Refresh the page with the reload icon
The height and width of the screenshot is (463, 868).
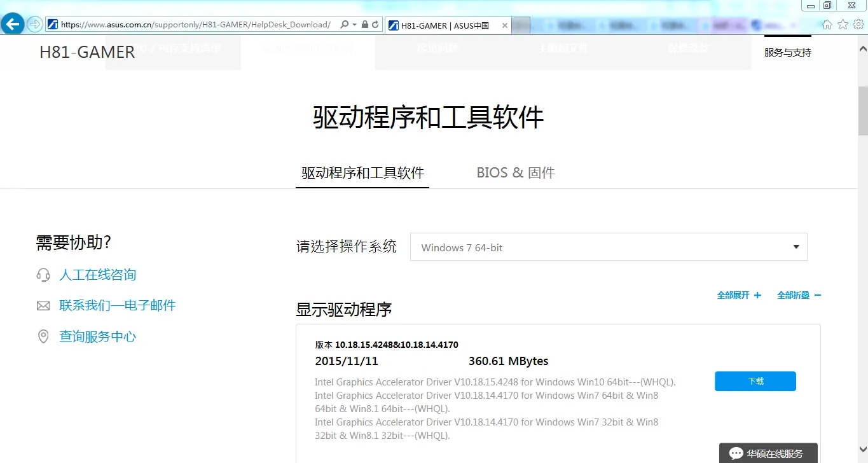[x=375, y=25]
